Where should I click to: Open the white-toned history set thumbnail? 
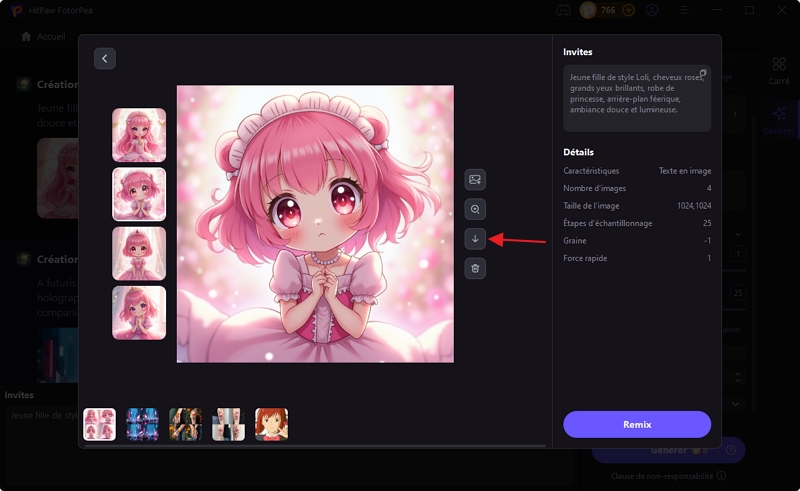click(x=229, y=424)
